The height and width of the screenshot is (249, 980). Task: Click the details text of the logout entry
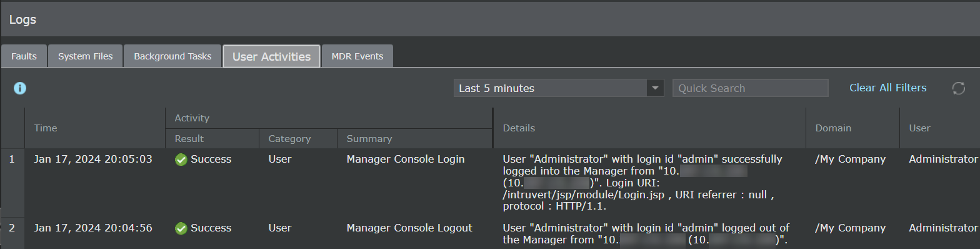646,233
